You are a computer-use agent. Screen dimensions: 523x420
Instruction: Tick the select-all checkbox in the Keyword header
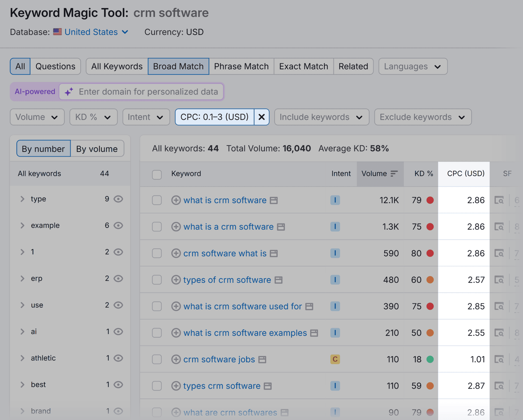(x=157, y=174)
